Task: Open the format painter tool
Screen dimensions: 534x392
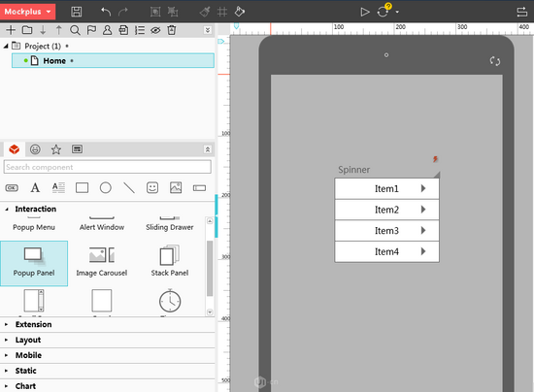Action: (x=205, y=12)
